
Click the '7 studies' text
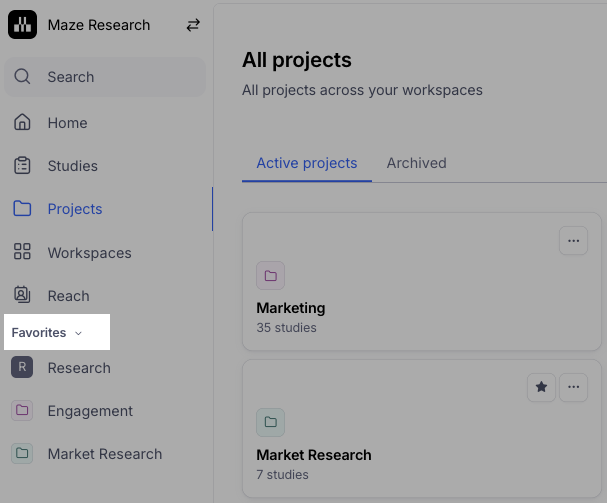coord(282,474)
